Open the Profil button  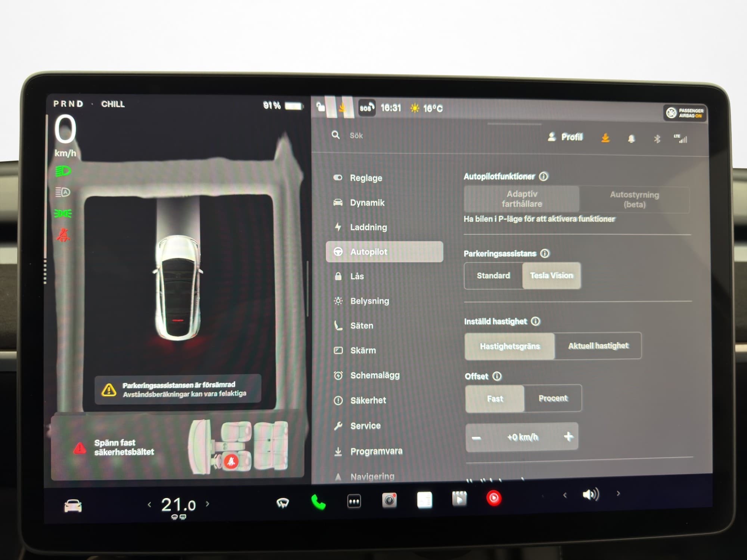565,137
